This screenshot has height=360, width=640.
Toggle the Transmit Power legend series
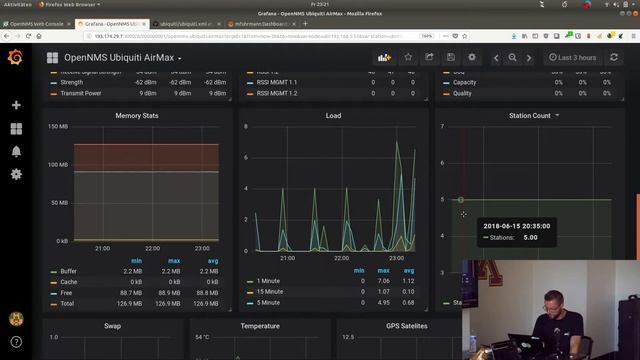coord(81,93)
